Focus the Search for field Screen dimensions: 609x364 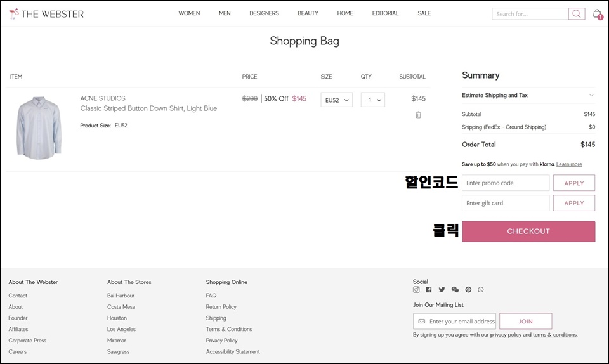coord(530,14)
